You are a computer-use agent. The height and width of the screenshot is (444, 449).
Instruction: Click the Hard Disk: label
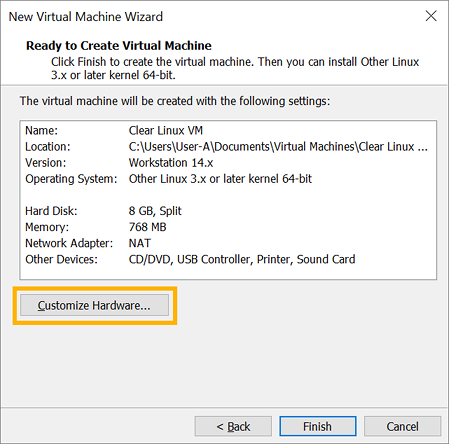(x=51, y=211)
